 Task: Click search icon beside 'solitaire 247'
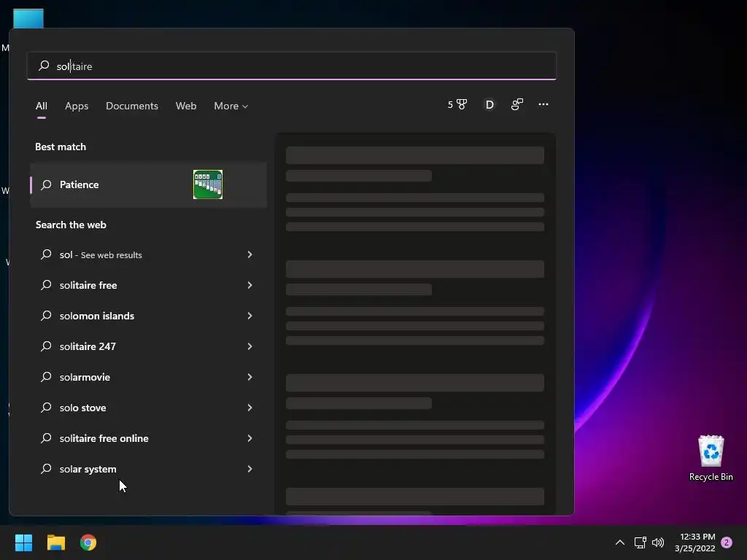tap(46, 346)
